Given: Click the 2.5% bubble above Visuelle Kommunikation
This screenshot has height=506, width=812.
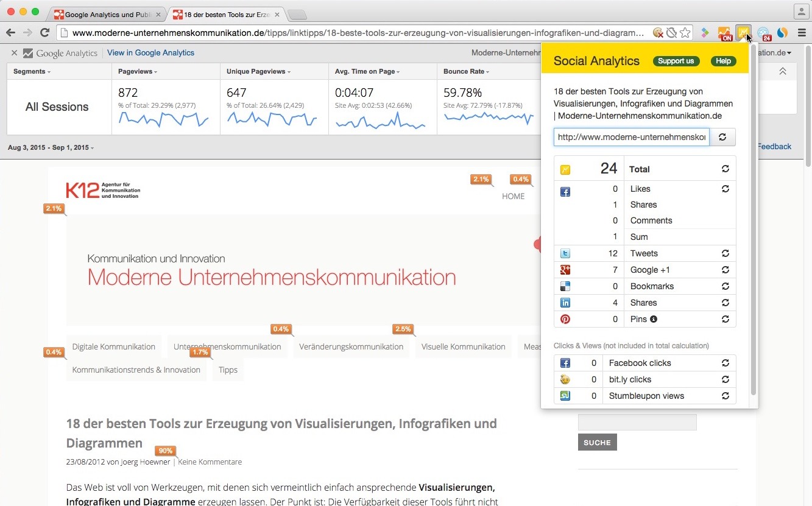Looking at the screenshot, I should click(x=403, y=329).
